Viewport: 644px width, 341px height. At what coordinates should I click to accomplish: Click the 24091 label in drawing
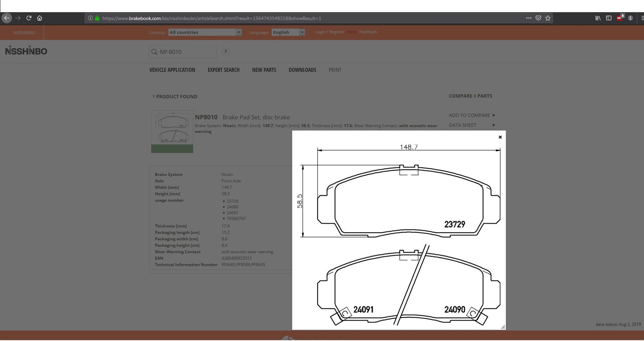[x=363, y=310]
